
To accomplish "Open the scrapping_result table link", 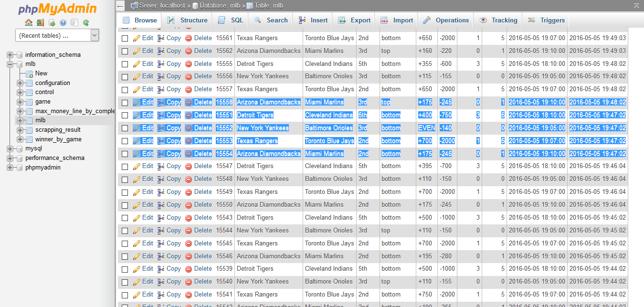I will click(58, 130).
